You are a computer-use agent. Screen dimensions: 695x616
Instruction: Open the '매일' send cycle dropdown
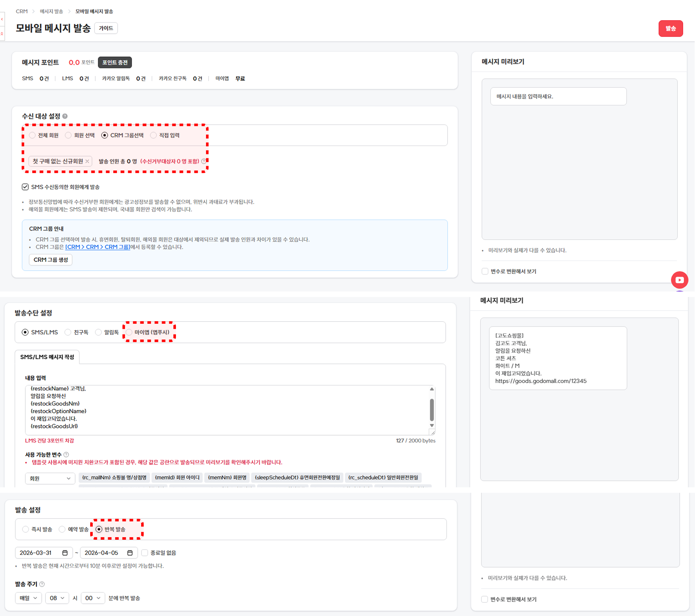tap(28, 598)
